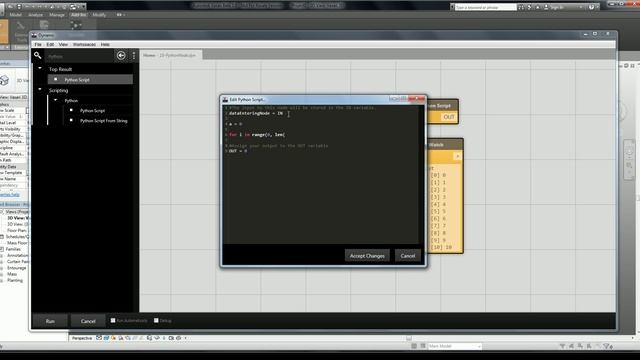
Task: Enable the Debug checkbox
Action: pyautogui.click(x=156, y=320)
